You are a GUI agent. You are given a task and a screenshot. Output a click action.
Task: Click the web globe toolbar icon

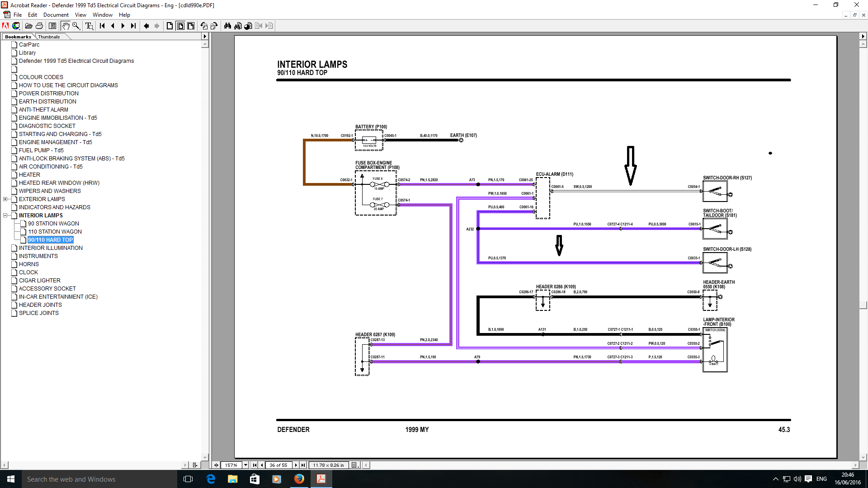click(x=16, y=26)
